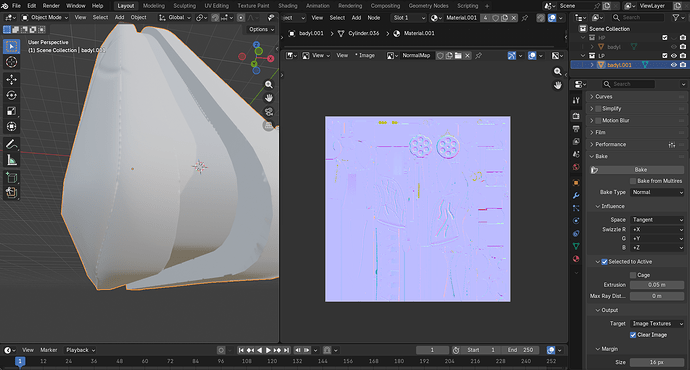Open the viewport Options dropdown

[261, 29]
